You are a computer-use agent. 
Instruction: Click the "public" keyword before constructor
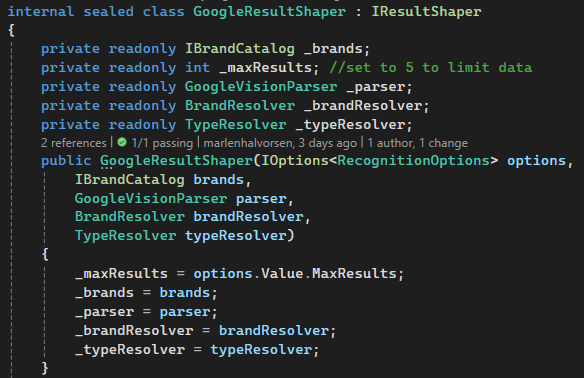(x=66, y=161)
